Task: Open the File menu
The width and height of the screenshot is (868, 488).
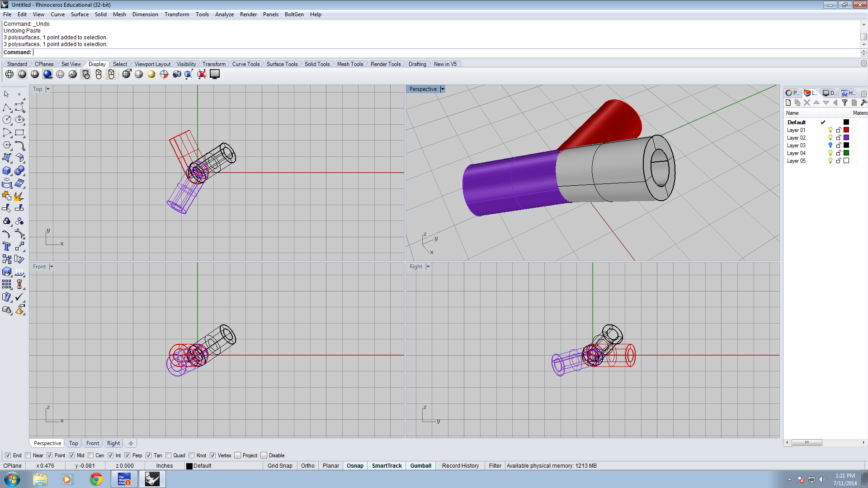Action: [7, 14]
